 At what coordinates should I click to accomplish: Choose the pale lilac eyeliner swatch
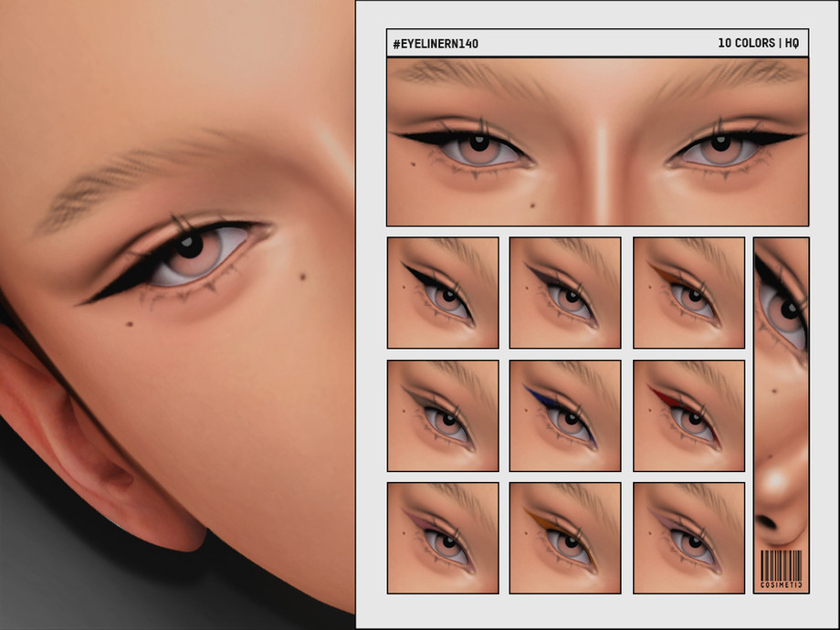(688, 538)
